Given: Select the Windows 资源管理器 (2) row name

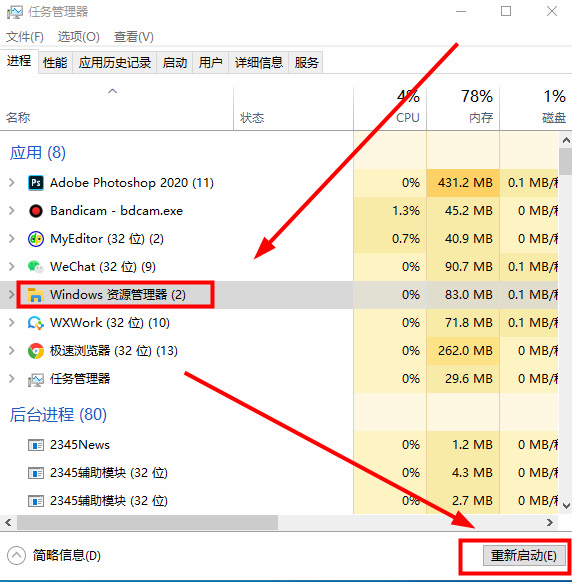Looking at the screenshot, I should [118, 295].
